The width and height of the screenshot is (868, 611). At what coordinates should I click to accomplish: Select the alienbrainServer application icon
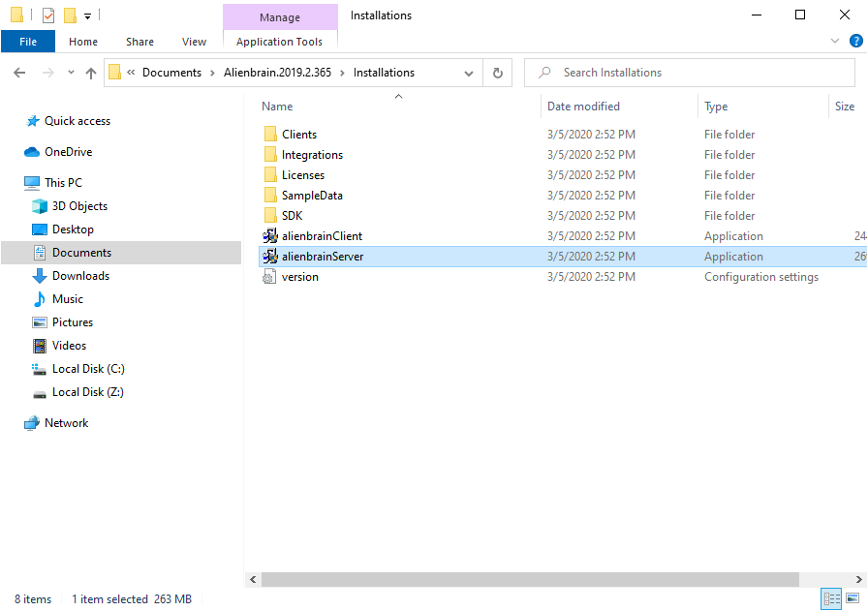click(270, 257)
